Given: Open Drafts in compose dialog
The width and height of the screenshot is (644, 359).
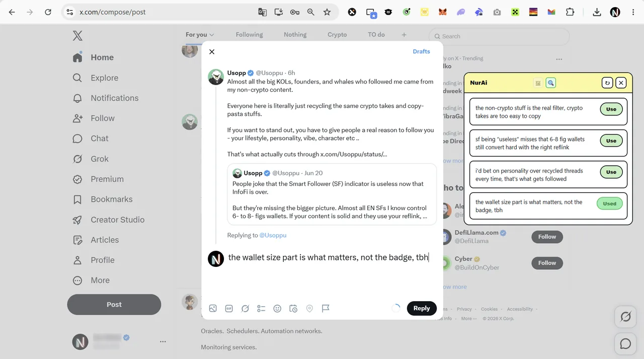Looking at the screenshot, I should coord(422,51).
